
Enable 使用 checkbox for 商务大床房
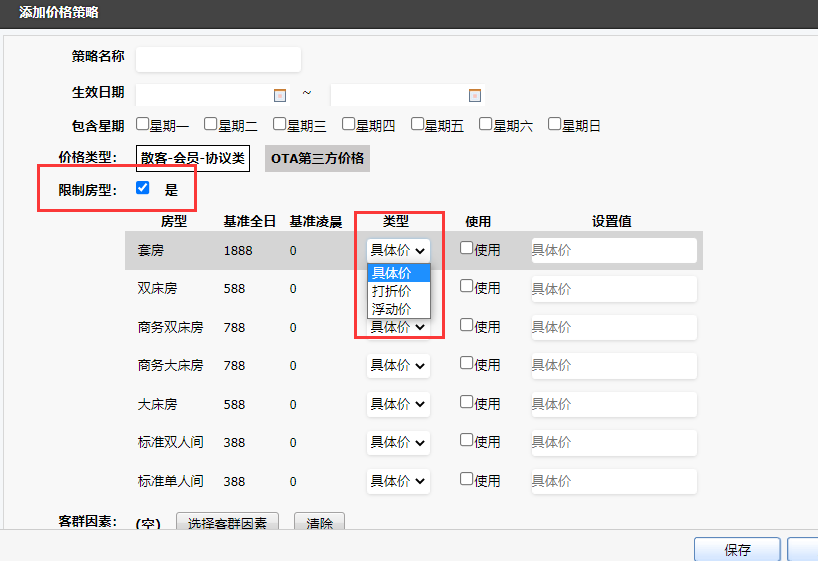[466, 363]
